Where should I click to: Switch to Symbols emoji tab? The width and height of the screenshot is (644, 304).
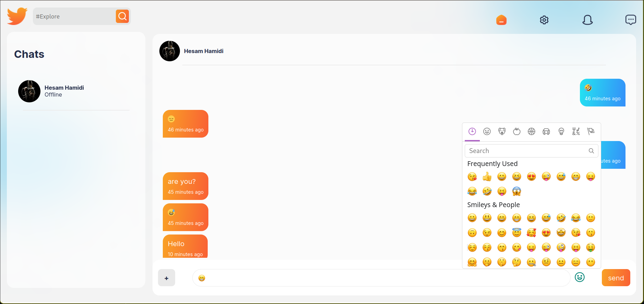(x=576, y=131)
